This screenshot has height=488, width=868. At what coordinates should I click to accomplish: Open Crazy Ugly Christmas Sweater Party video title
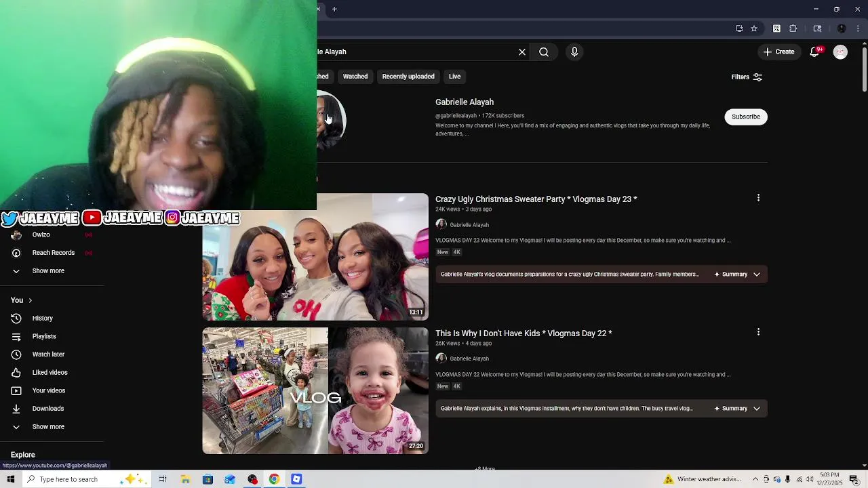[536, 199]
